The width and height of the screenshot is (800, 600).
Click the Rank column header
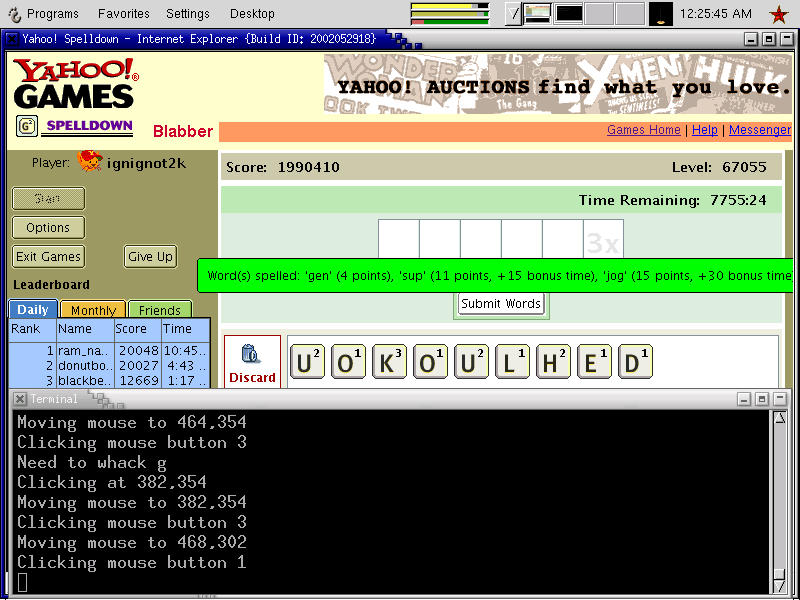pyautogui.click(x=33, y=329)
